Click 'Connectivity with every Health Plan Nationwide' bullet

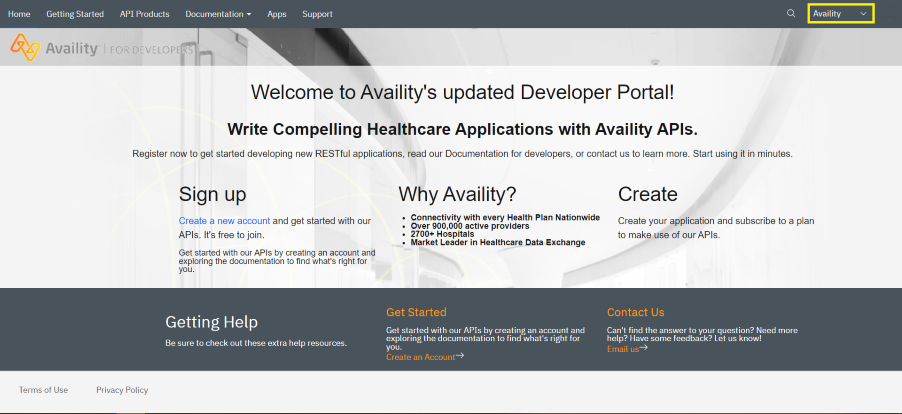(505, 217)
